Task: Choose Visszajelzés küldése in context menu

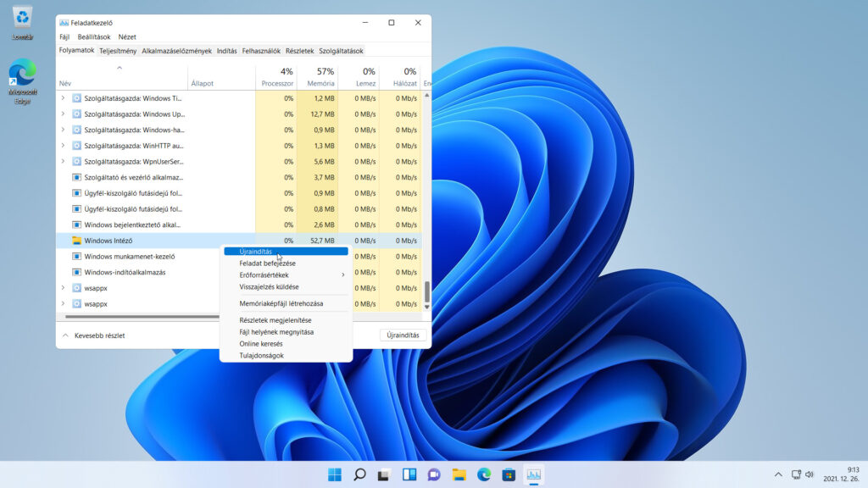Action: tap(286, 286)
